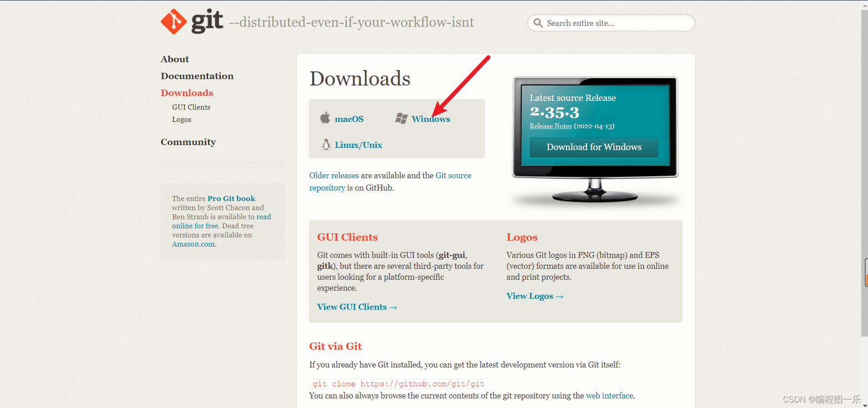Screen dimensions: 868x408
Task: Click GUI Clients section heading
Action: point(347,237)
